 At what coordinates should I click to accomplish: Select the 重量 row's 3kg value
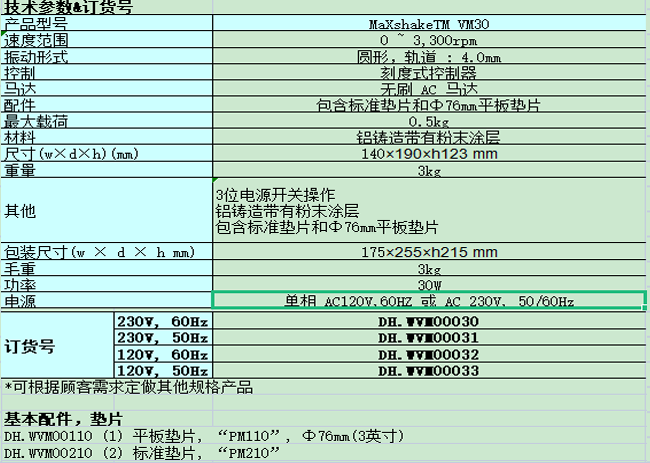coord(429,170)
